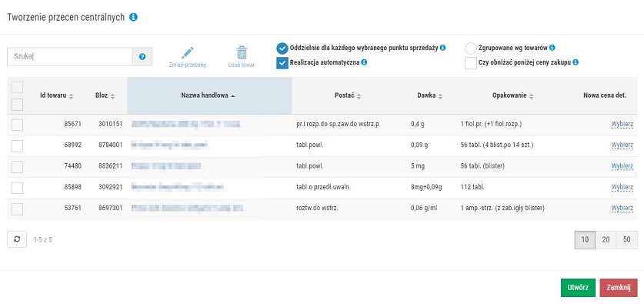Select Zgrupowane wg towarów radio option
This screenshot has width=644, height=304.
[x=471, y=48]
